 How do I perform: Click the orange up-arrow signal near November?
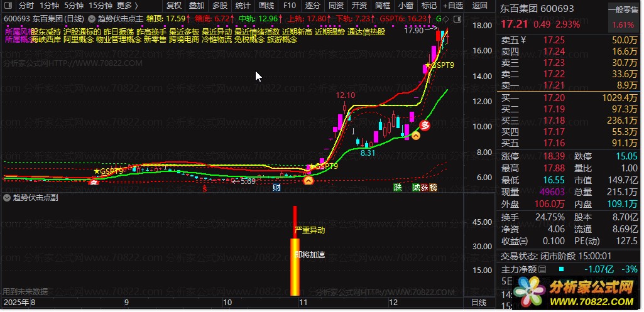click(x=308, y=180)
